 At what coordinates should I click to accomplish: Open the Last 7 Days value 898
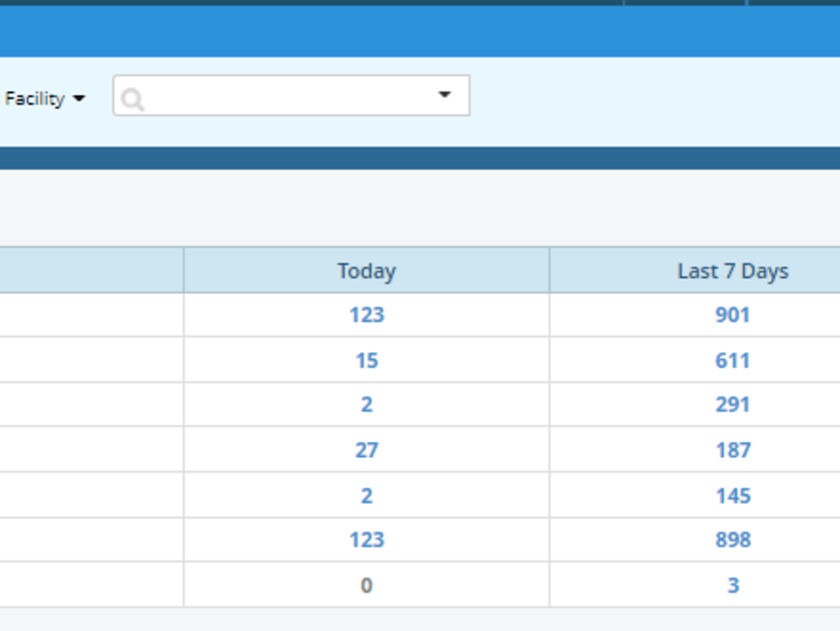[732, 540]
